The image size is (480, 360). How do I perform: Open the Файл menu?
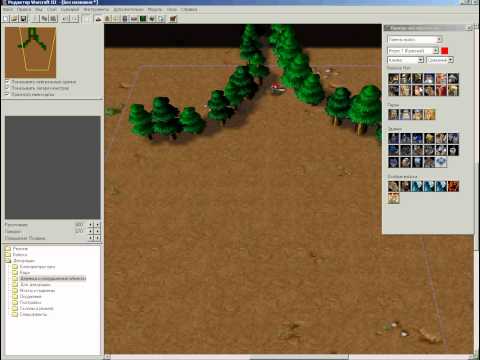8,9
